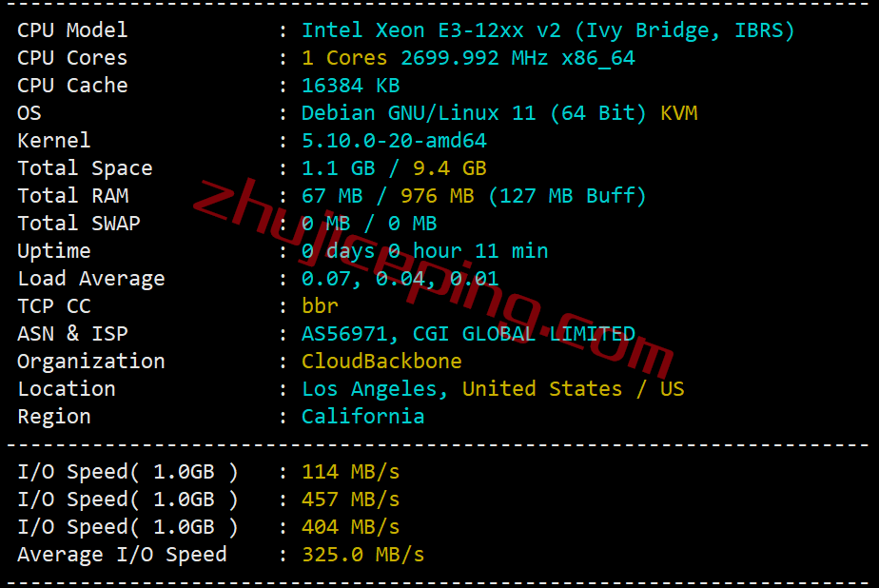The height and width of the screenshot is (588, 879).
Task: Select the Average I/O Speed value 325.0 MB/s
Action: click(362, 554)
